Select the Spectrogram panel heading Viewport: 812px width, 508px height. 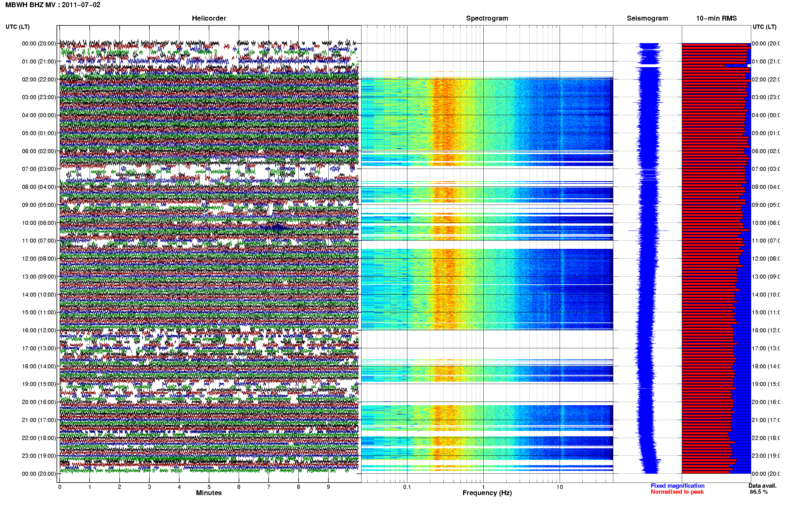coord(487,19)
